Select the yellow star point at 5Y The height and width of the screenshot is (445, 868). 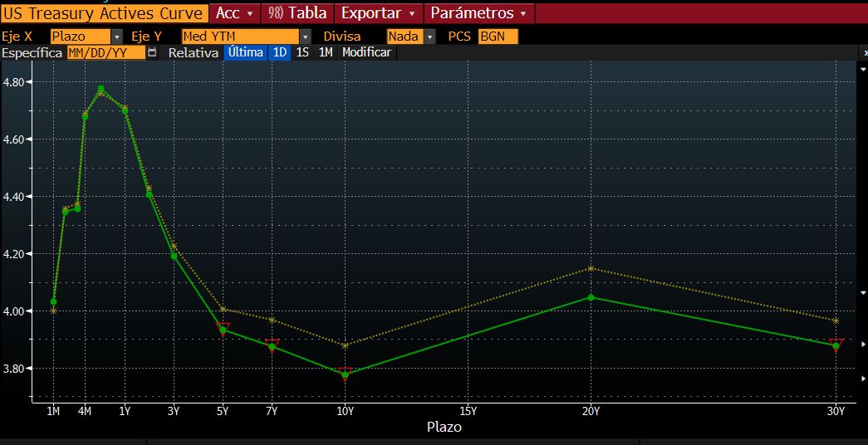coord(223,309)
